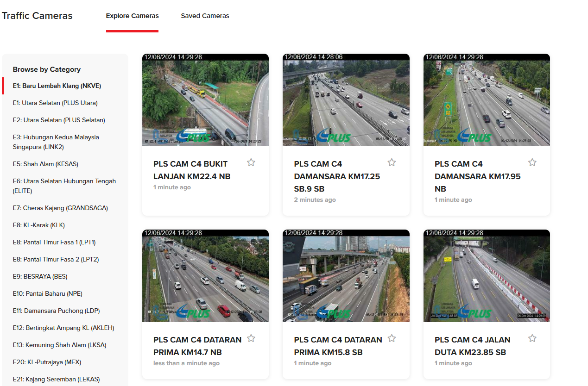Viewport: 588px width, 386px height.
Task: Favorite the Jalan Duta KM23.85 SB camera
Action: click(532, 338)
